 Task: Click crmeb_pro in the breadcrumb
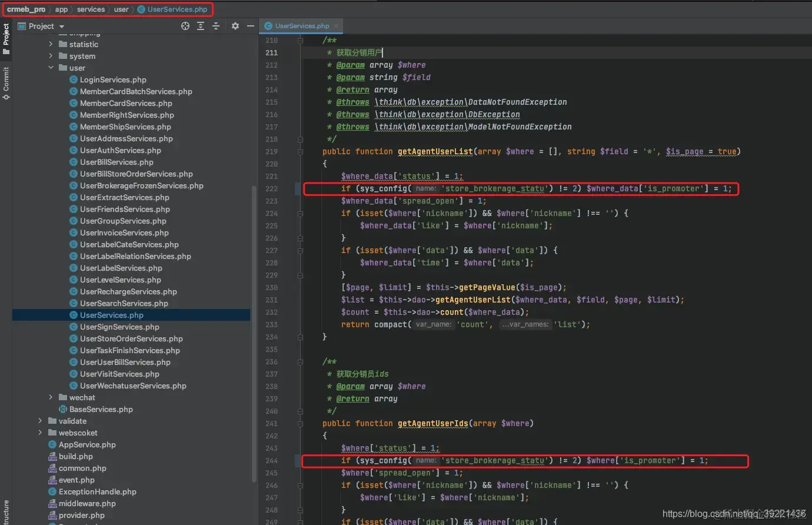pyautogui.click(x=26, y=9)
